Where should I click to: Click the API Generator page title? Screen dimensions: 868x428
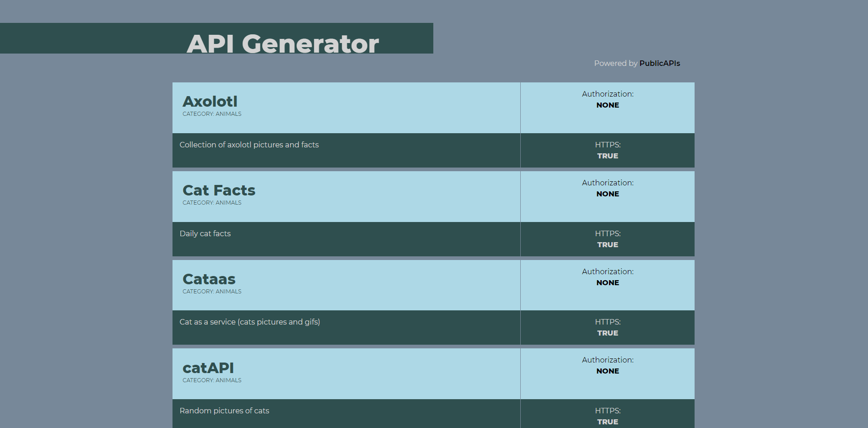pyautogui.click(x=283, y=43)
